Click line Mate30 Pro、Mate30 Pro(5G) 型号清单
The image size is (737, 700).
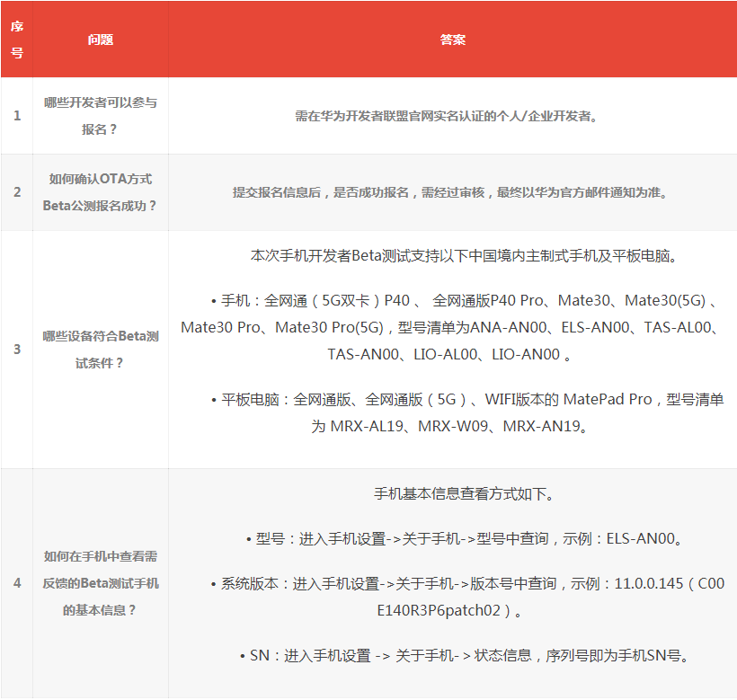(x=449, y=327)
